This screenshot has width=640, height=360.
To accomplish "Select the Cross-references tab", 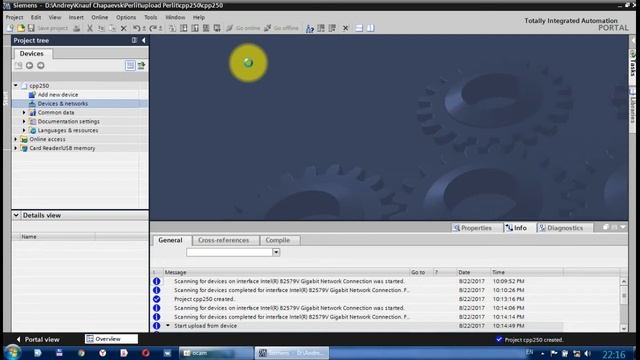I will (x=223, y=240).
